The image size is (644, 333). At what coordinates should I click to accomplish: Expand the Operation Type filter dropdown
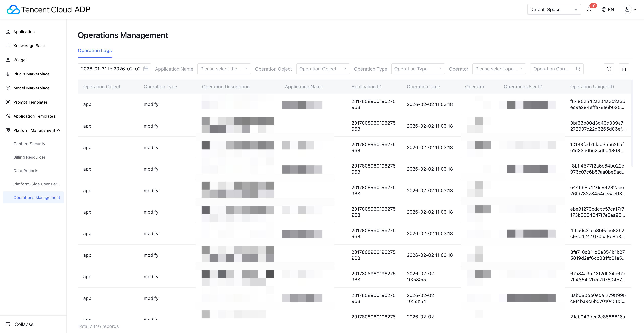[417, 69]
